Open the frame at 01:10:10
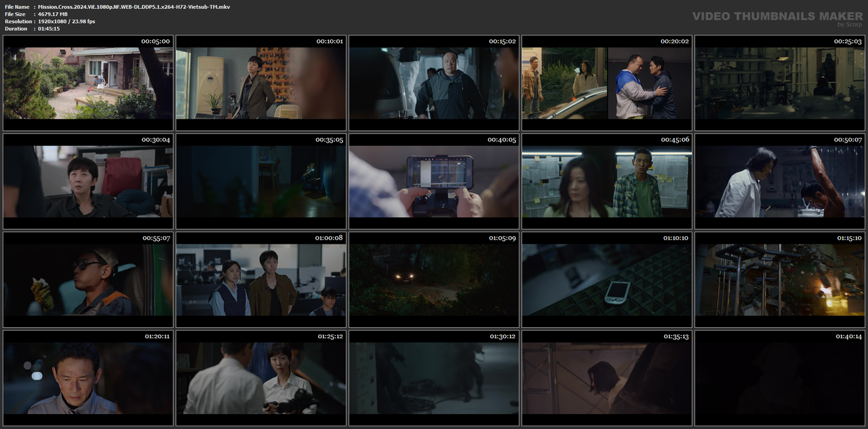The height and width of the screenshot is (429, 868). tap(607, 280)
